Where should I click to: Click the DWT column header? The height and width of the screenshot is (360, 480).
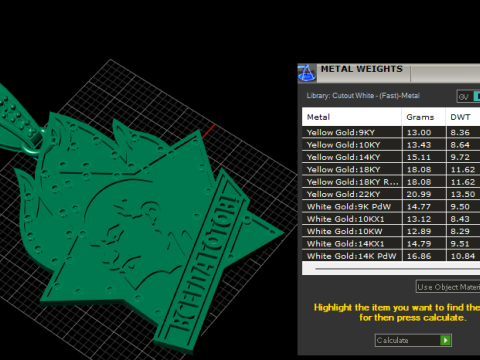click(463, 117)
